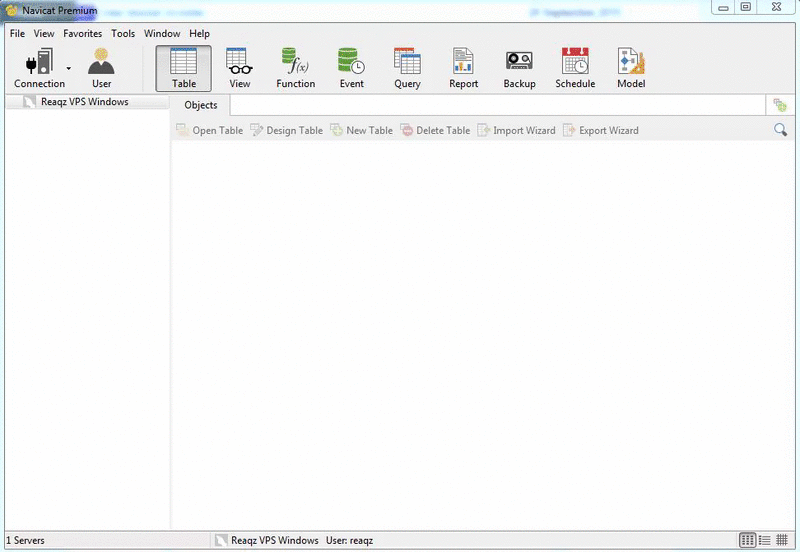
Task: Click the new tab icon beside Objects bar
Action: click(780, 105)
